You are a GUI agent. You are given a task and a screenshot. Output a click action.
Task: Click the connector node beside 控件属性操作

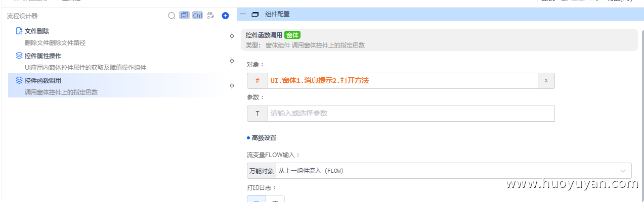click(x=232, y=61)
